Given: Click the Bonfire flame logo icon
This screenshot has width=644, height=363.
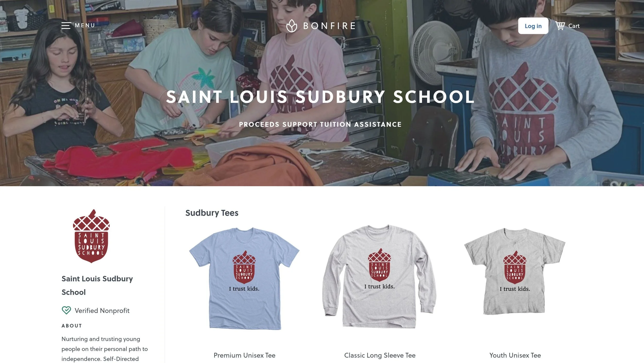Looking at the screenshot, I should coord(292,26).
